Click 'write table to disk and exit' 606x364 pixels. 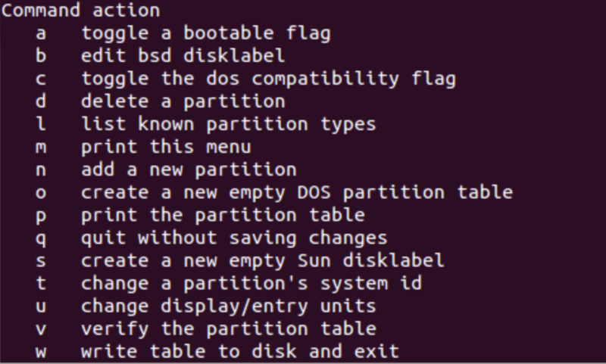click(240, 351)
